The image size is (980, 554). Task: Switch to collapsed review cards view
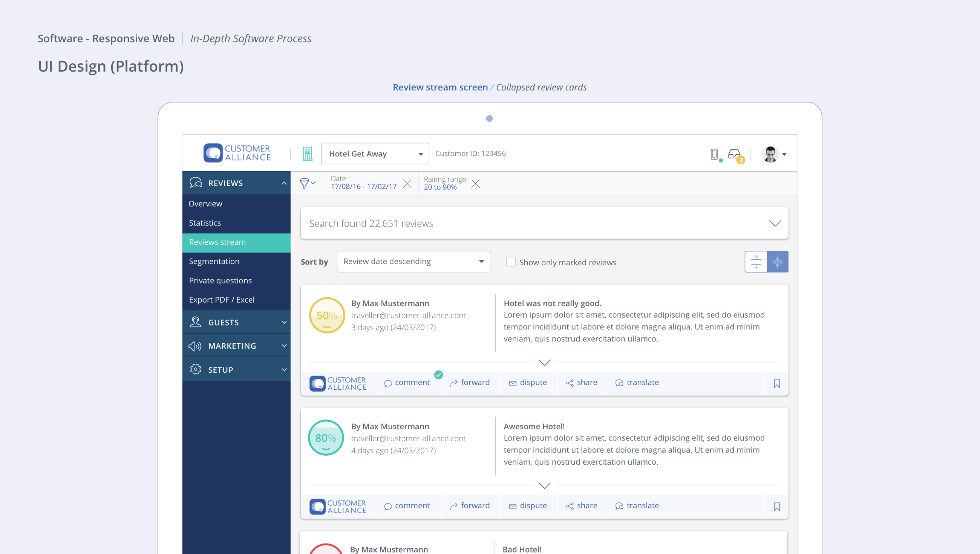click(778, 262)
